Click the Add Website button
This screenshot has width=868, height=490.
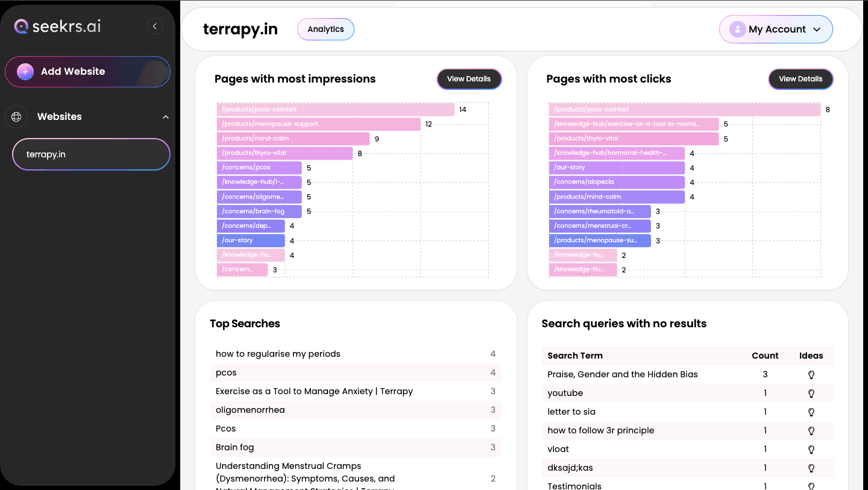pyautogui.click(x=87, y=72)
